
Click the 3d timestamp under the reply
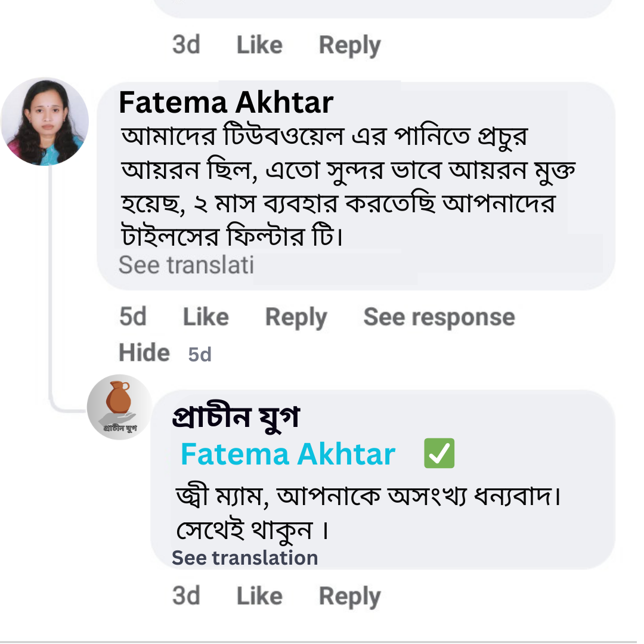point(185,596)
